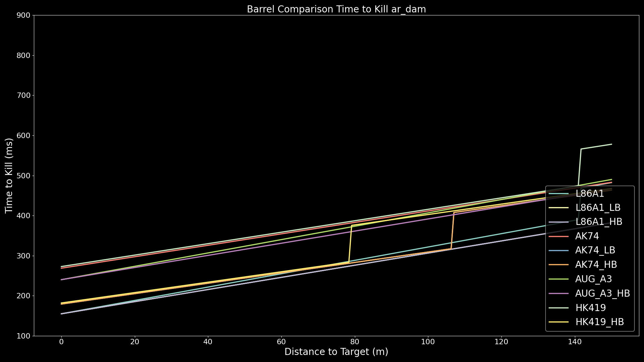Click the HK419_HB legend color swatch
This screenshot has height=362, width=644.
559,322
